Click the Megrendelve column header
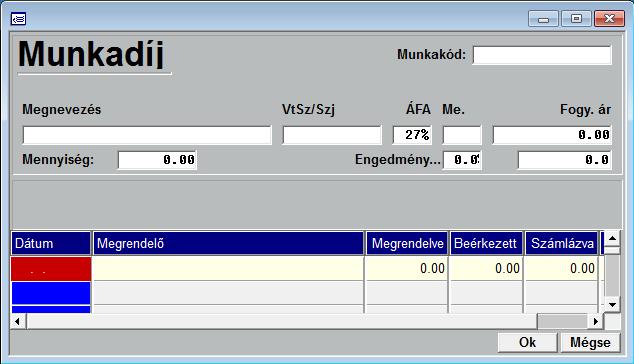 coord(407,243)
